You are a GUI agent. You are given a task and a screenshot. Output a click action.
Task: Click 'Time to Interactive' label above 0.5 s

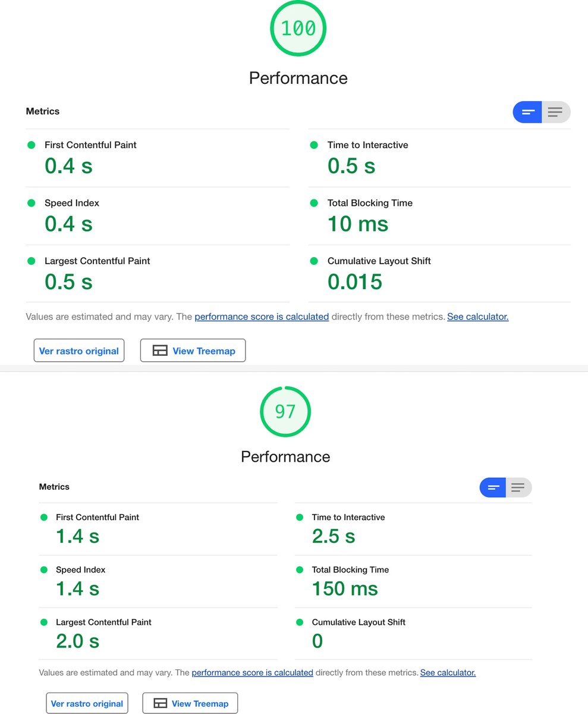click(367, 145)
